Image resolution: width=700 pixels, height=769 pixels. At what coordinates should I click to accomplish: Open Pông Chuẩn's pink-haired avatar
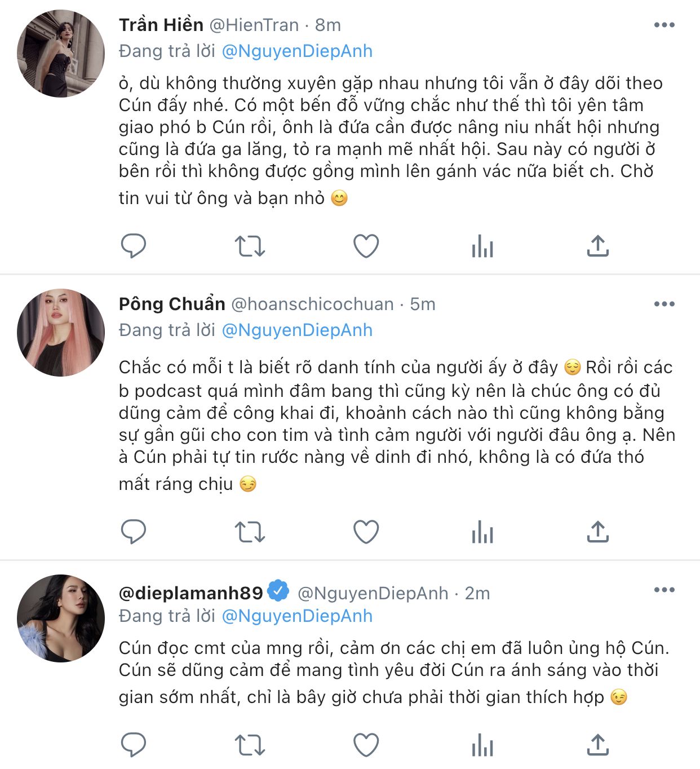(x=61, y=333)
